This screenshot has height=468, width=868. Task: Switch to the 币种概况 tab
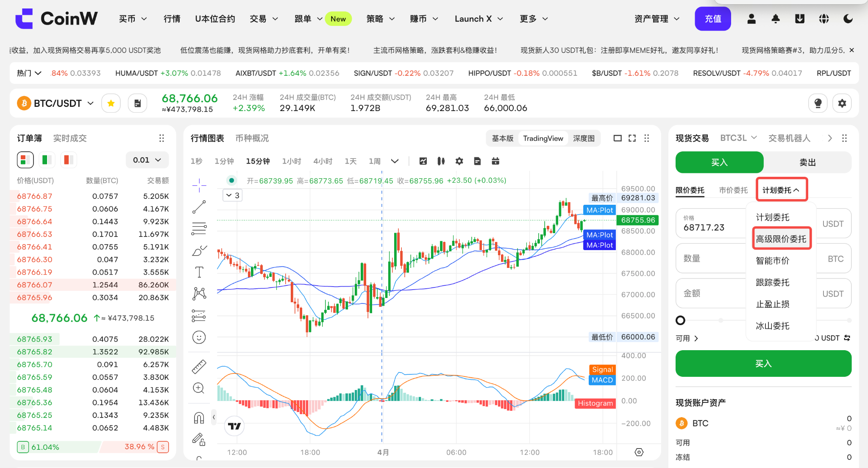click(252, 138)
